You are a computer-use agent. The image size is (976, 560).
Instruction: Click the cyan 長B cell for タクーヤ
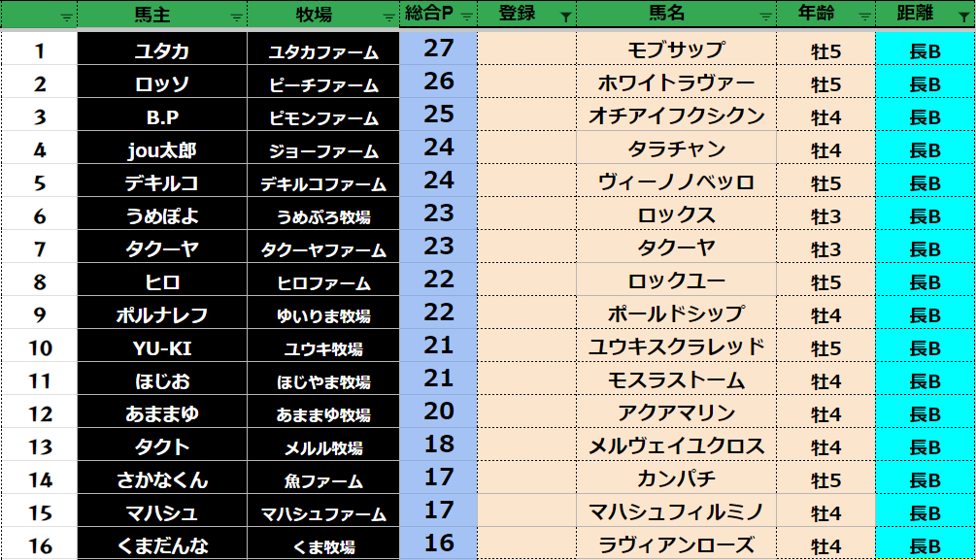pyautogui.click(x=925, y=249)
